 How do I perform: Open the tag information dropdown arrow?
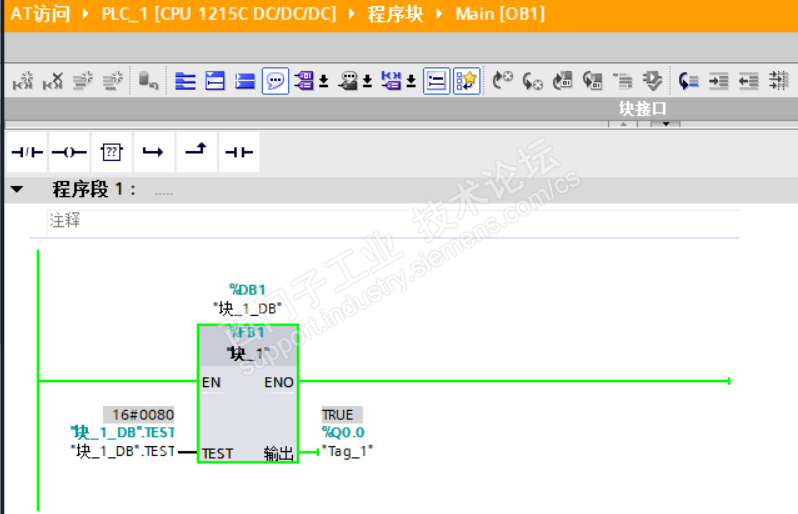[x=367, y=81]
